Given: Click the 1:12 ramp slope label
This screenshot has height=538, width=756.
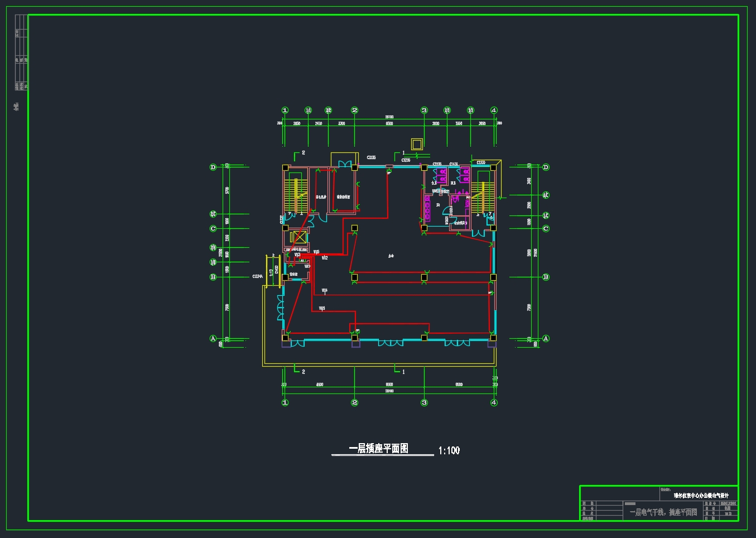Looking at the screenshot, I should (x=271, y=272).
